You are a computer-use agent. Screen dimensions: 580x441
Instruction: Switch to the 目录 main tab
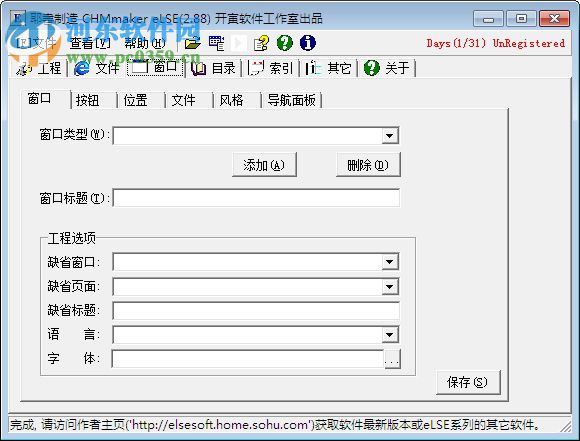[214, 68]
